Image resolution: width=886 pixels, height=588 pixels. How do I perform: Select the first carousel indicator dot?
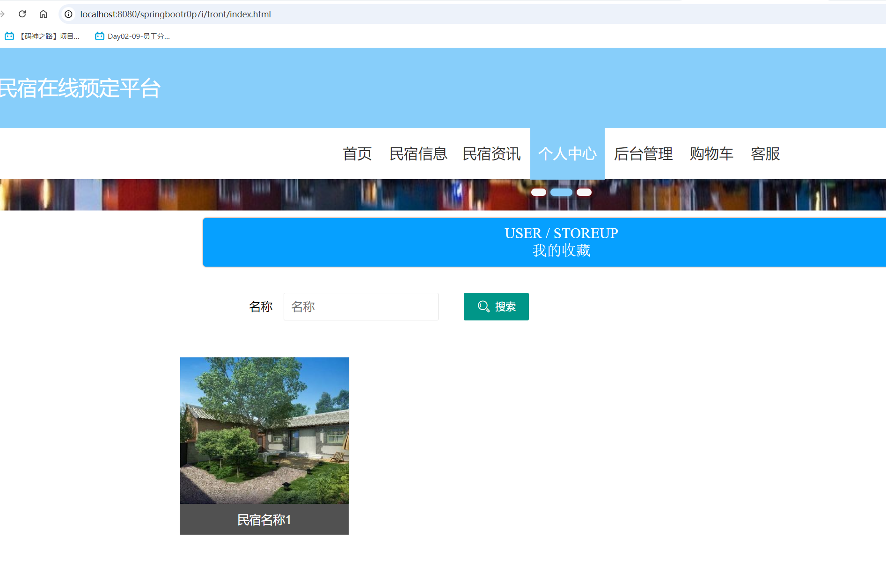click(539, 192)
